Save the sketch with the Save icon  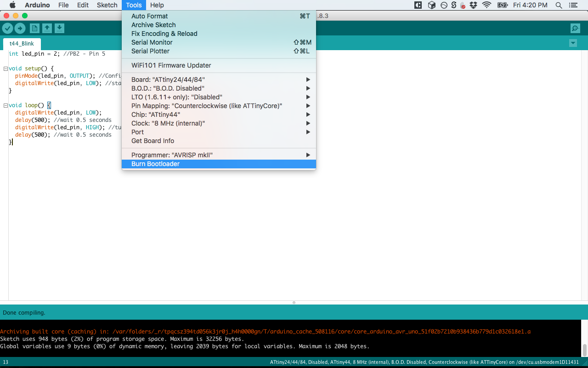point(59,29)
